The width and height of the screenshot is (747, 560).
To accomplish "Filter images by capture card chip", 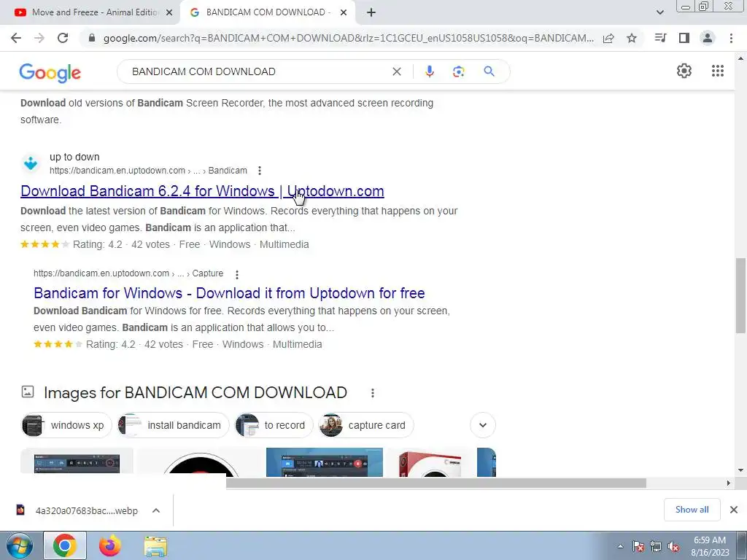I will [x=366, y=425].
